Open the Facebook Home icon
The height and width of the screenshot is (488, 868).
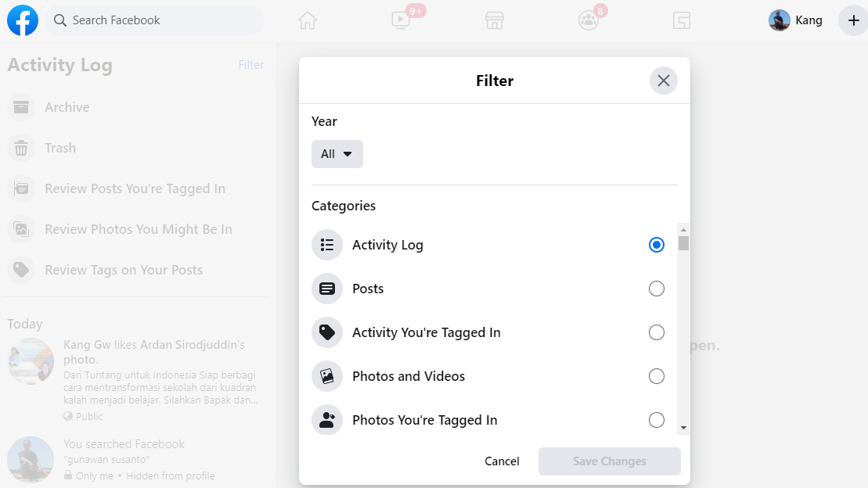[x=308, y=21]
